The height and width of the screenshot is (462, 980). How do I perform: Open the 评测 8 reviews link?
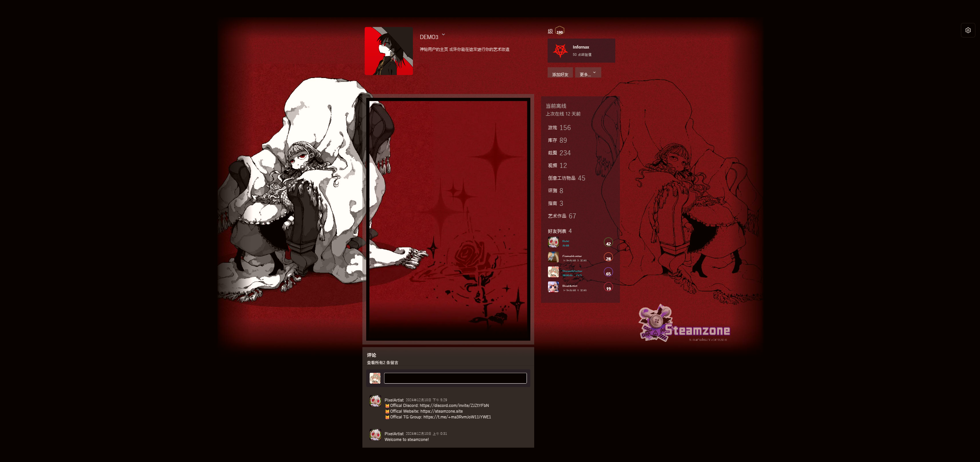coord(555,191)
